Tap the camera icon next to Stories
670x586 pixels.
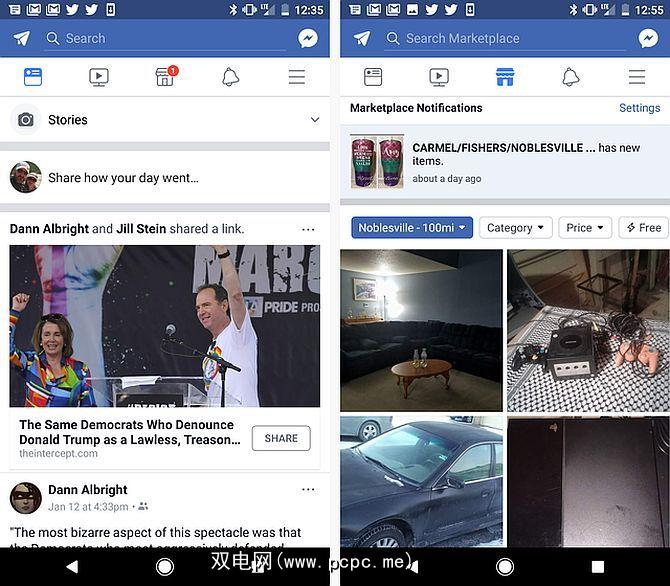pos(26,120)
